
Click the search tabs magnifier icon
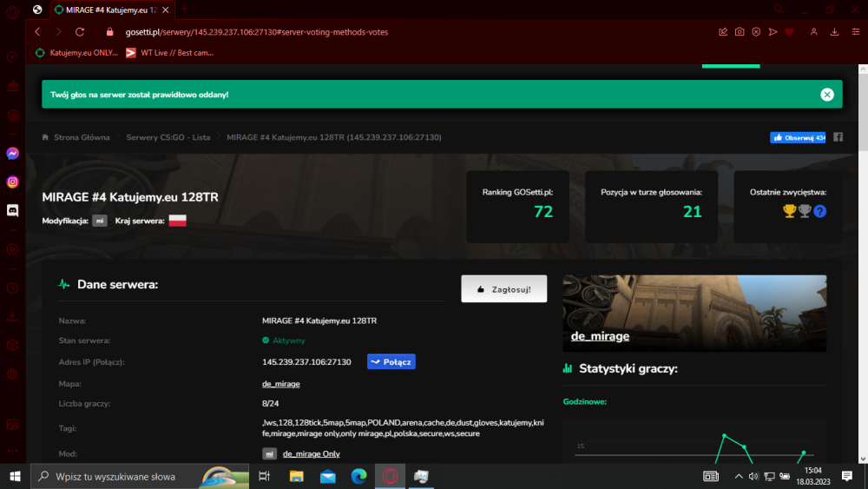(779, 10)
